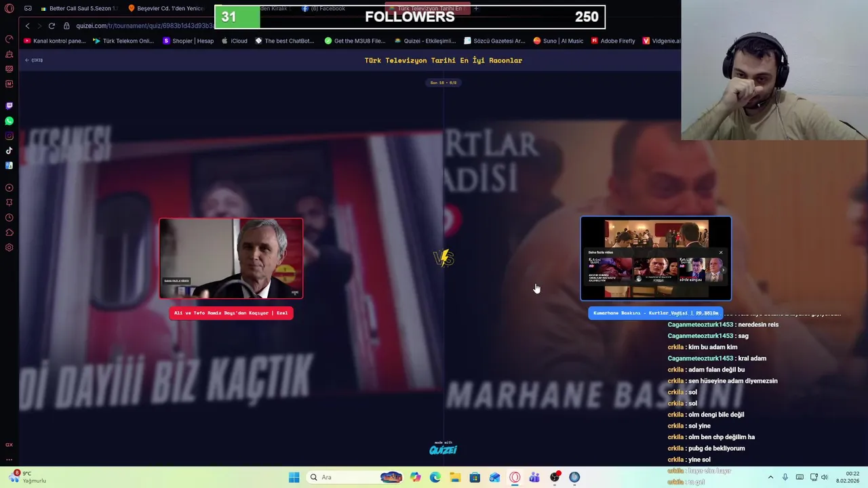Screen dimensions: 868x488
Task: Reload the current page
Action: coord(52,26)
